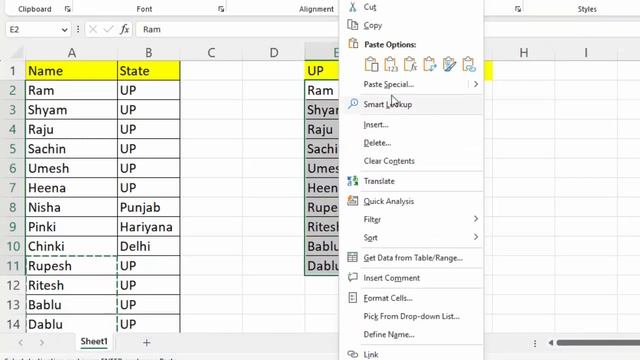Click the select-all corner triangle

tap(17, 53)
